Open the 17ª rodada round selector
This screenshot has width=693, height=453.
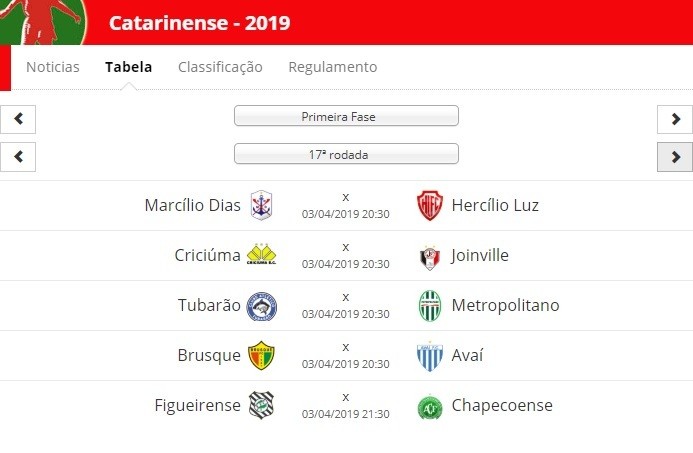[346, 154]
